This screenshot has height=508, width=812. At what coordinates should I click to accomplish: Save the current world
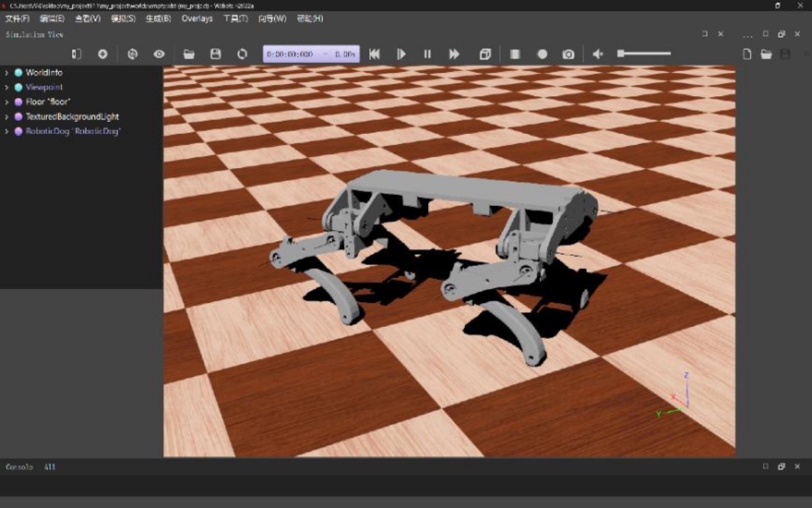[216, 54]
